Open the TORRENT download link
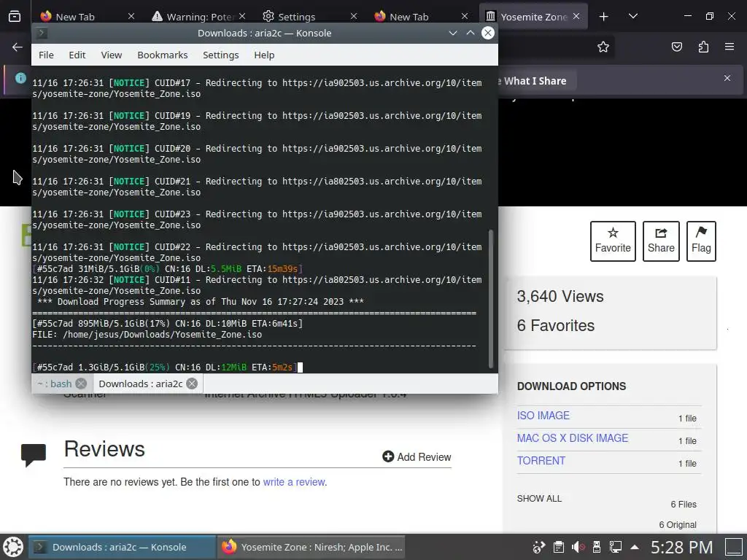 point(541,461)
